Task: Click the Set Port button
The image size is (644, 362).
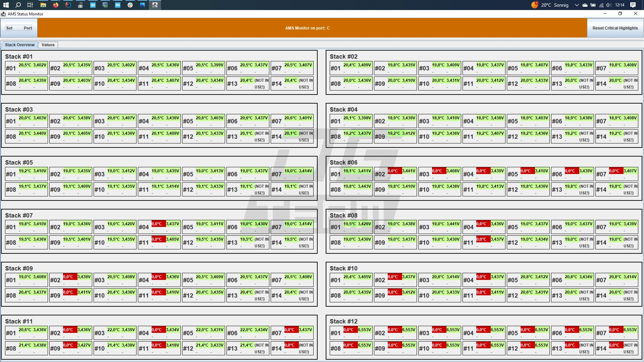Action: coord(19,28)
